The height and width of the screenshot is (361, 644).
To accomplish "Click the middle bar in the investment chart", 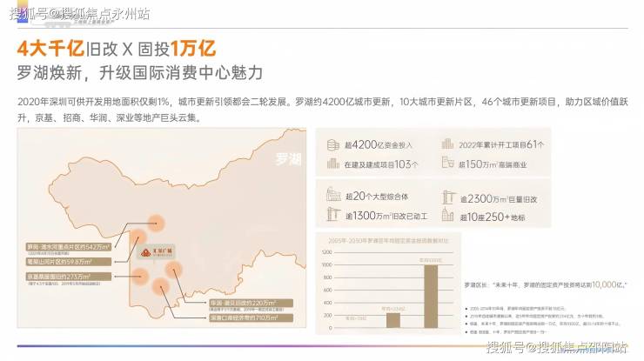I will pos(392,319).
